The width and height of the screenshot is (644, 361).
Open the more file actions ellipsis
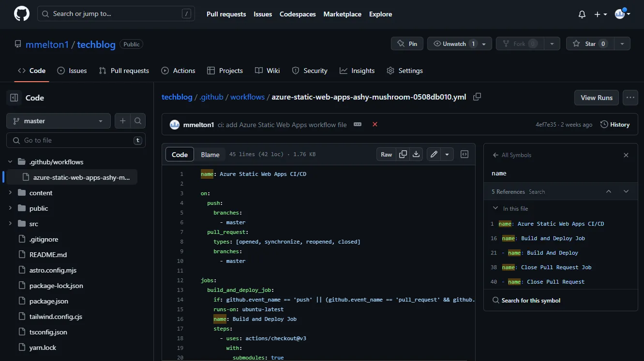630,98
